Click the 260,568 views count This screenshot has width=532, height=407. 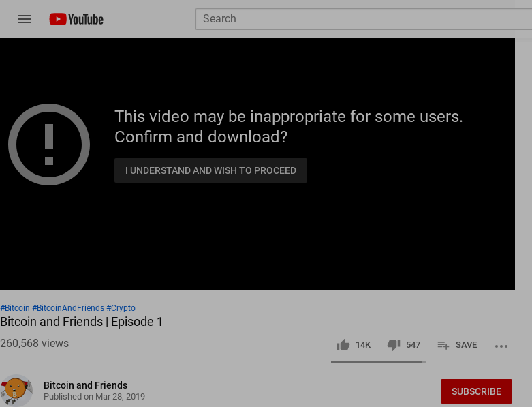(x=34, y=343)
